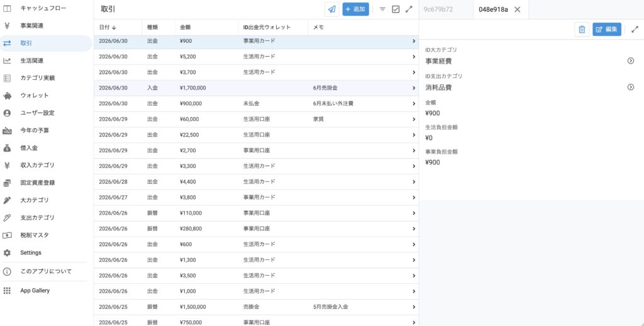Expand the transaction list with the arrows icon

[x=409, y=9]
